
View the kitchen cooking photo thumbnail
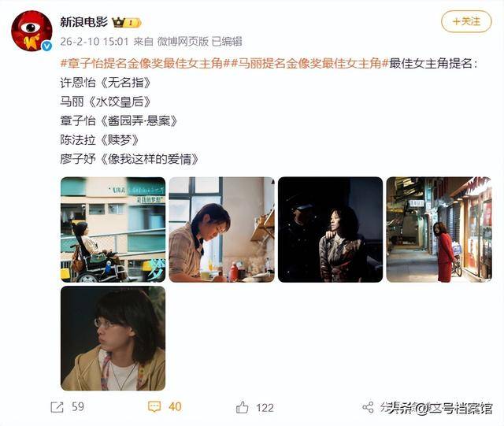click(222, 230)
